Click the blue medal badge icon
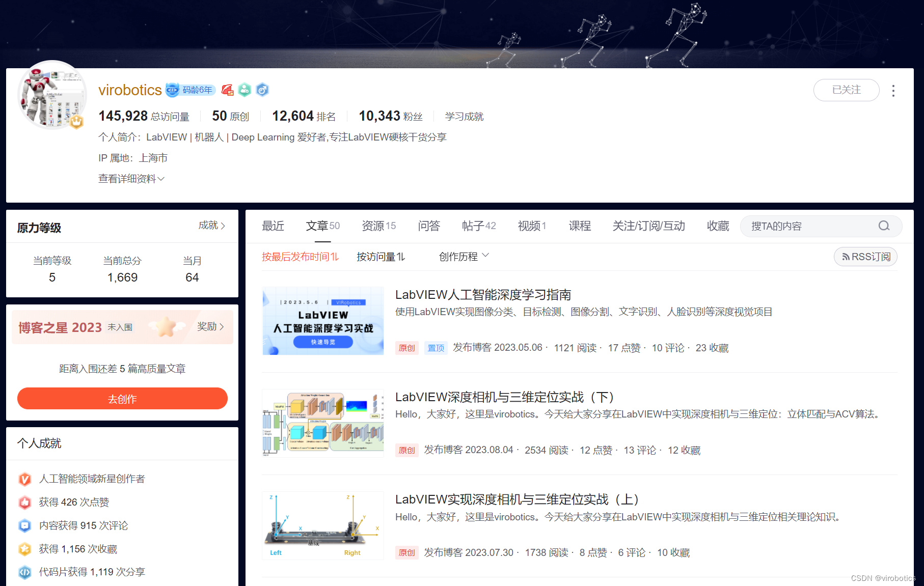Screen dimensions: 924x586 (x=262, y=90)
